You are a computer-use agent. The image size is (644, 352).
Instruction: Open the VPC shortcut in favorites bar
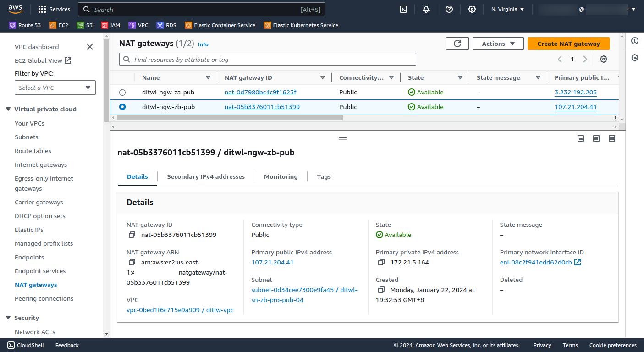138,25
